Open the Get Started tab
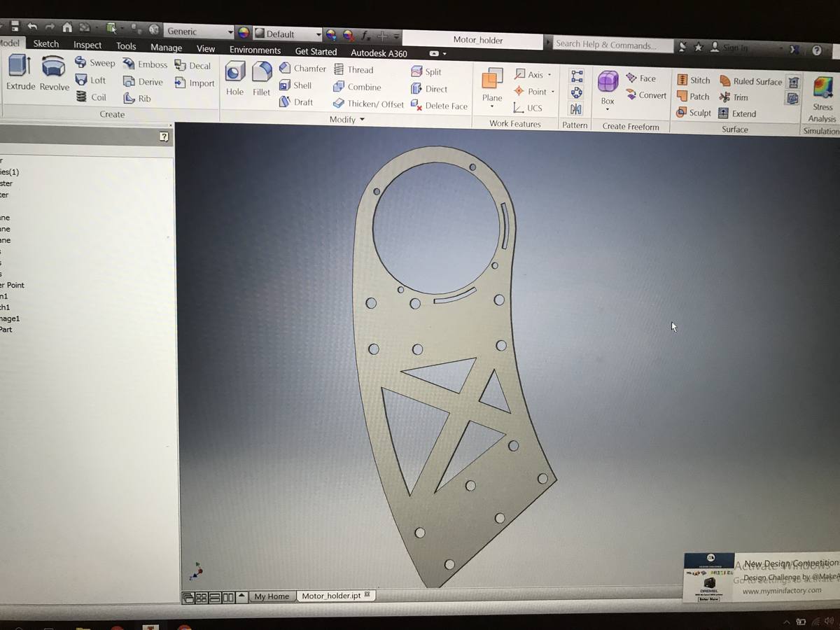Image resolution: width=840 pixels, height=630 pixels. click(316, 52)
